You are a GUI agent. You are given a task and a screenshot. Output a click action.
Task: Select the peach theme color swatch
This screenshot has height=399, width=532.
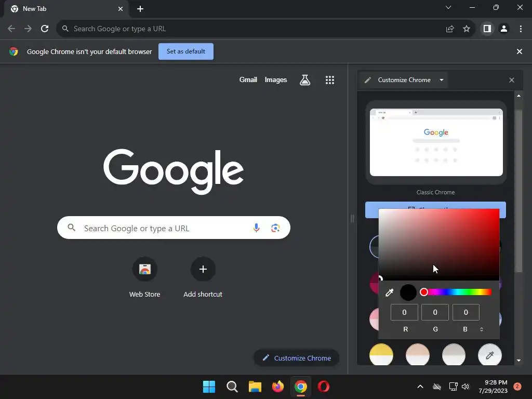coord(418,355)
